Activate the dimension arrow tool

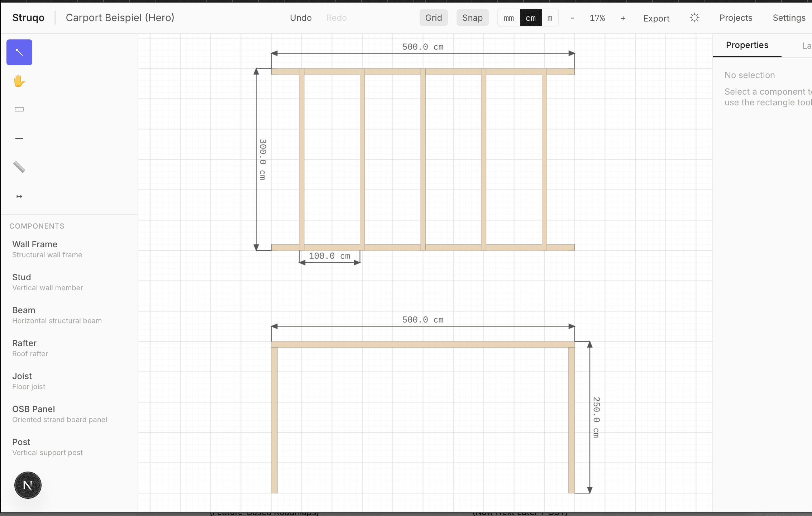[19, 196]
